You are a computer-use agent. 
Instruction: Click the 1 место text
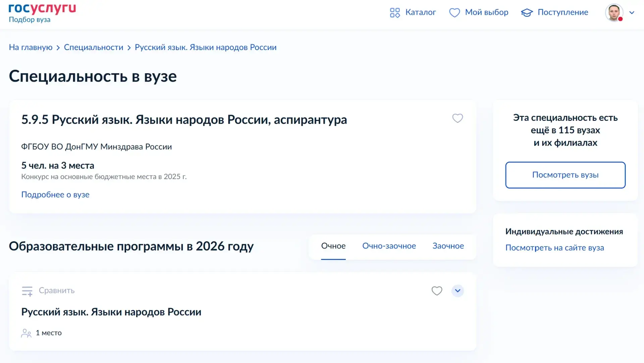[49, 333]
